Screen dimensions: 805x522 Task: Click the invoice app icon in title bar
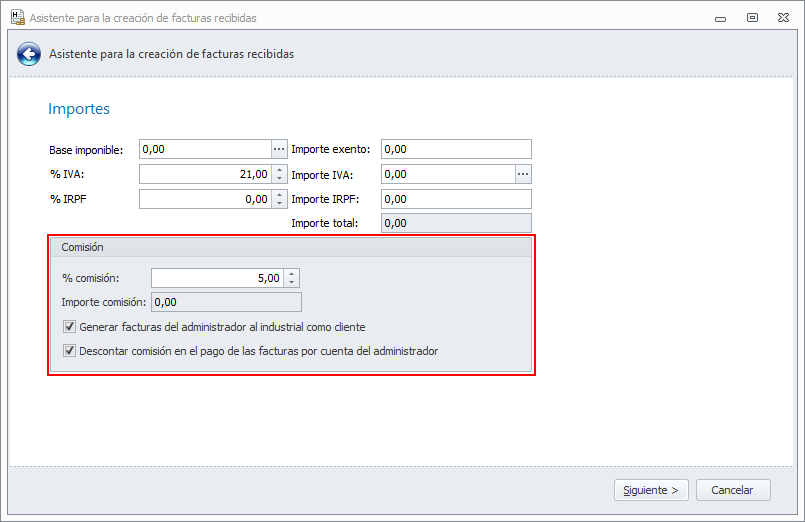pyautogui.click(x=17, y=17)
